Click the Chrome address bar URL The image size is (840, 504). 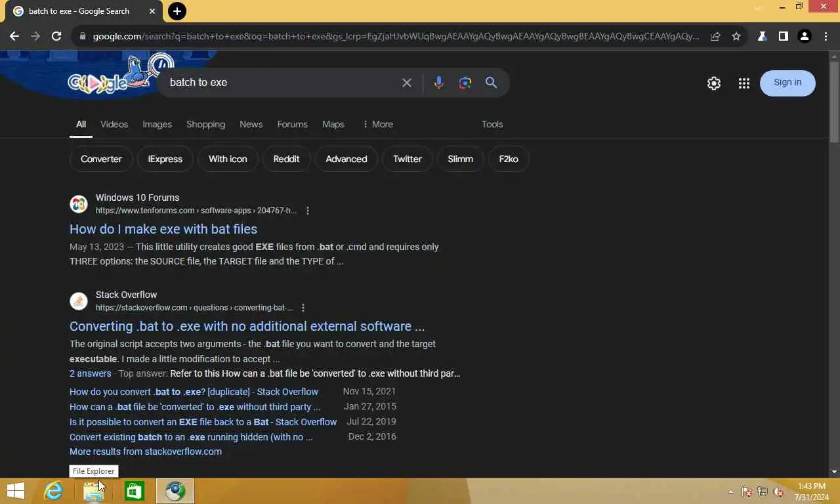[396, 37]
